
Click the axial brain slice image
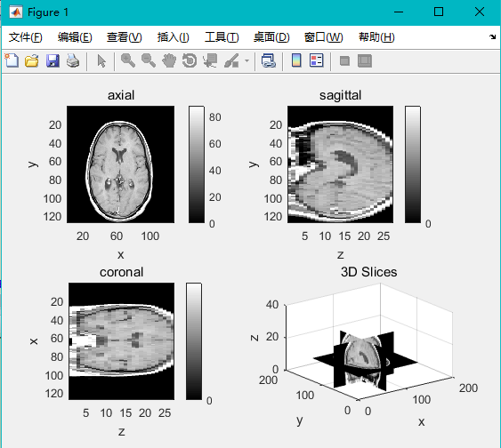[120, 164]
